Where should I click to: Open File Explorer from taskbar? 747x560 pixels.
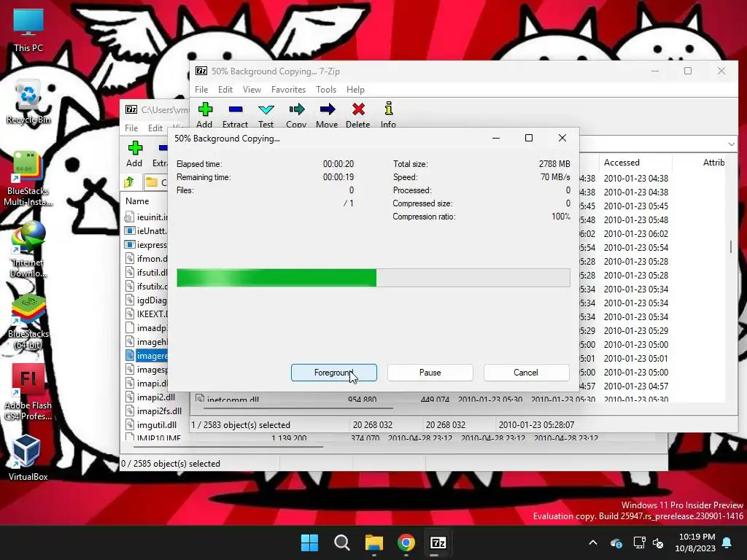[x=374, y=542]
